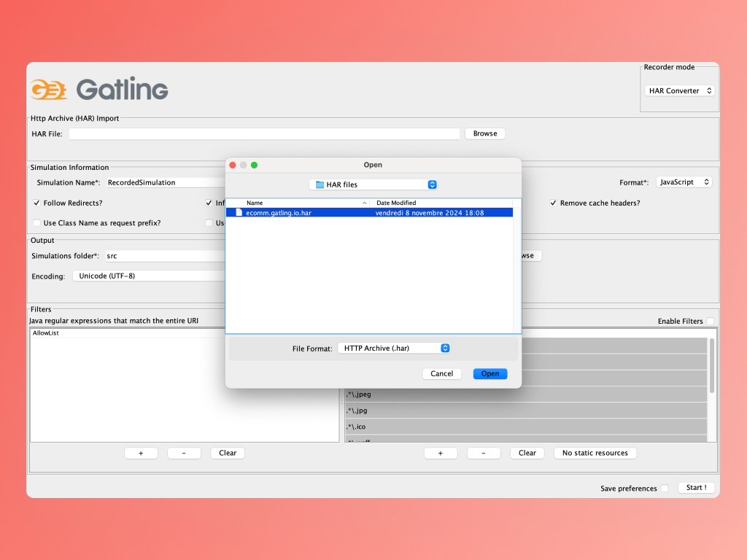
Task: Click green zoom button of Open dialog
Action: (255, 166)
